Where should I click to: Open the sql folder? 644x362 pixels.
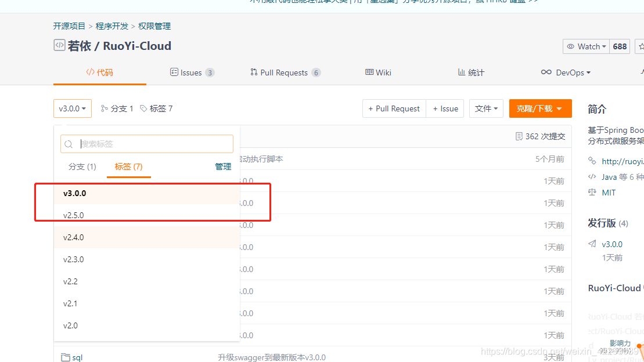pos(77,357)
